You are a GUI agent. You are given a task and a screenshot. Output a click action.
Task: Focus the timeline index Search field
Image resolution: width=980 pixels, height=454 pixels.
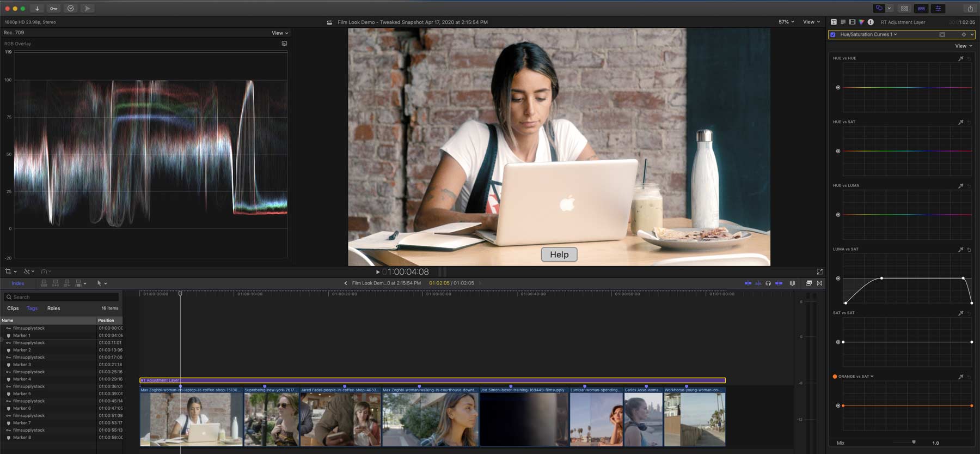click(62, 297)
